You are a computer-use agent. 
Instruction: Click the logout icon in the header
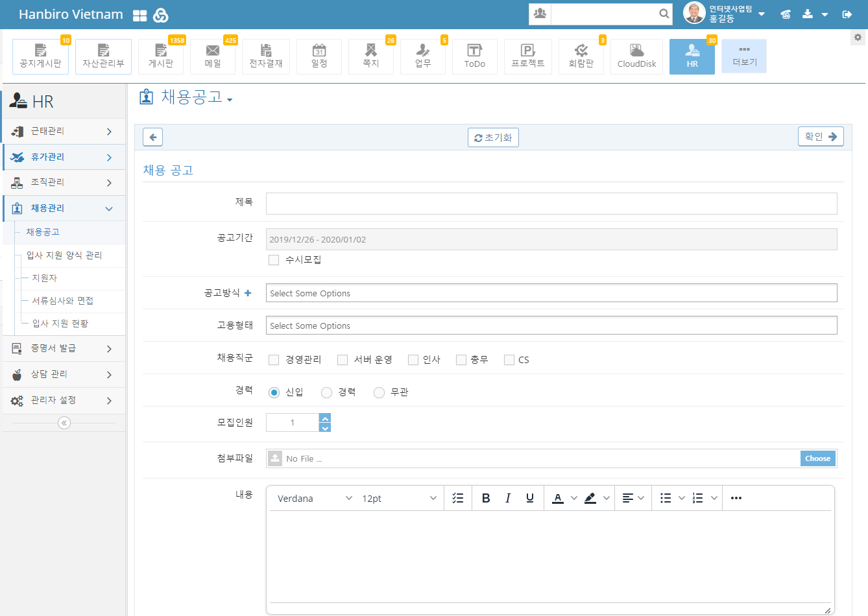(x=847, y=14)
